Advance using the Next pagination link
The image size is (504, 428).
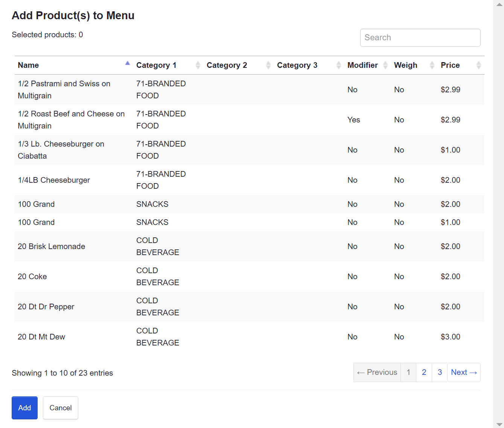[x=464, y=372]
